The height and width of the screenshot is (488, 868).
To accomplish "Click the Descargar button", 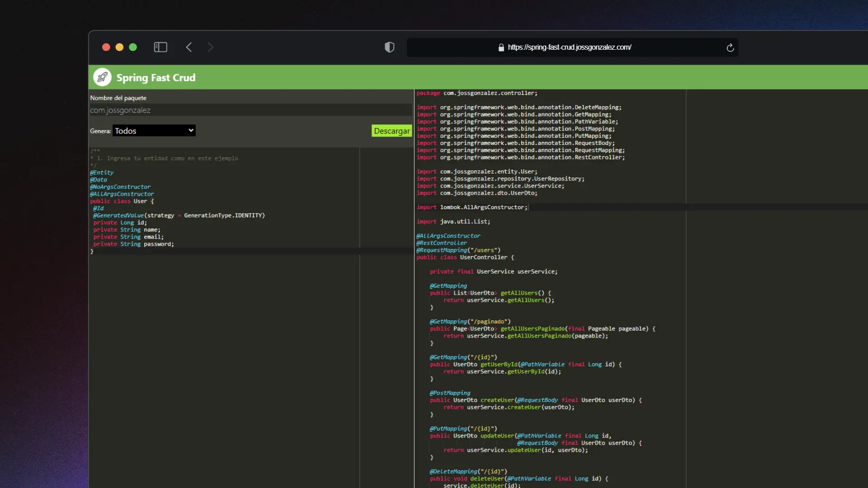I will 392,131.
